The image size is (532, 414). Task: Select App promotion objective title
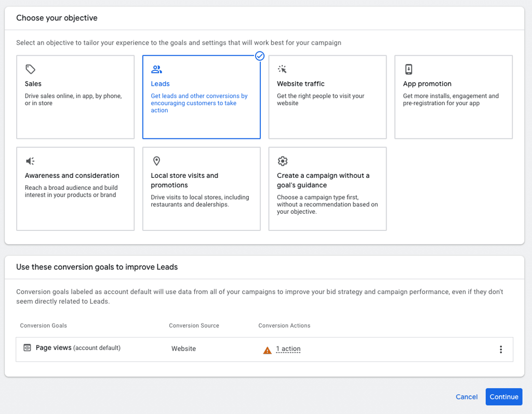(427, 84)
